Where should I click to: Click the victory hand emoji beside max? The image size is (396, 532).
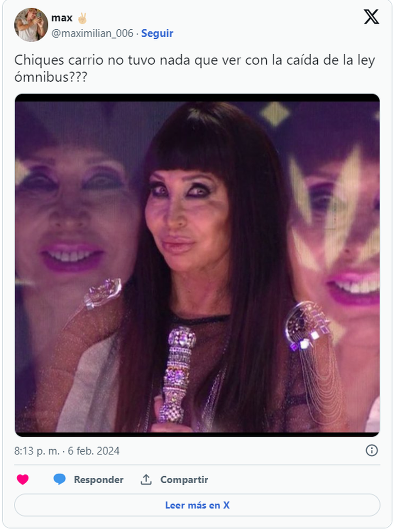82,18
